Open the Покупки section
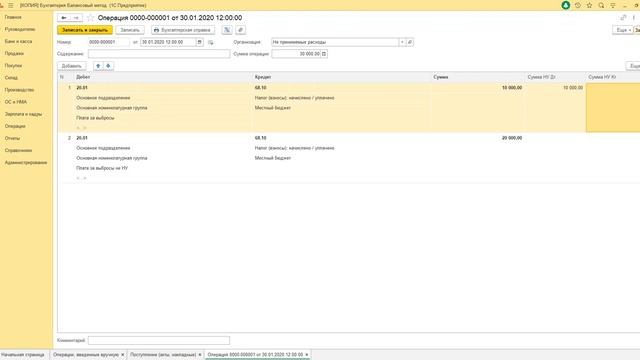640x360 pixels. (13, 65)
